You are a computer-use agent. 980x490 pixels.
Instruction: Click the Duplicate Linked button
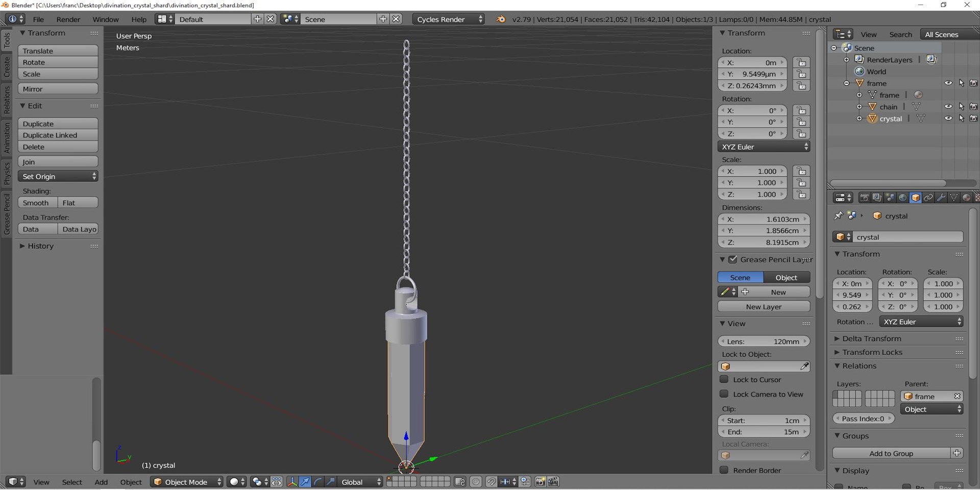(58, 135)
